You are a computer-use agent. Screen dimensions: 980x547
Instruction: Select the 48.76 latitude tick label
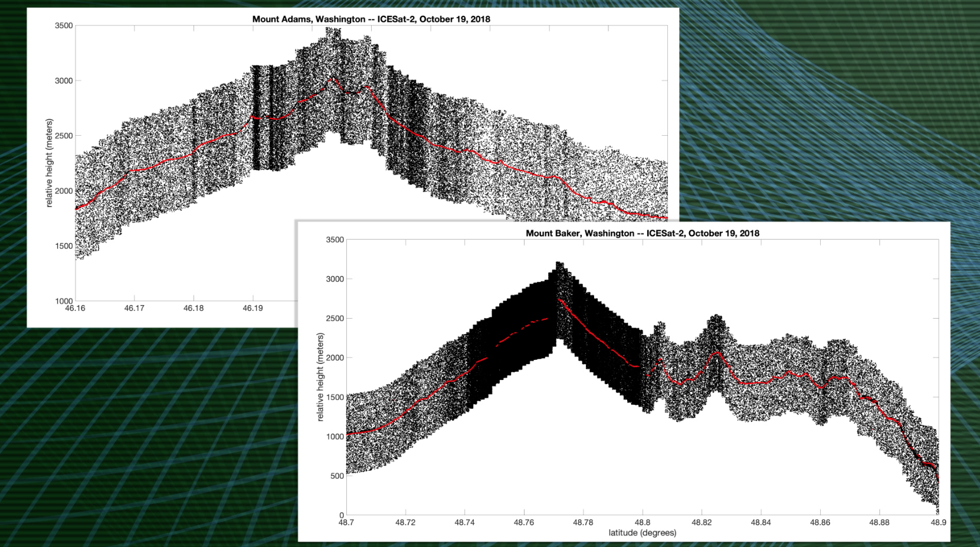coord(524,522)
